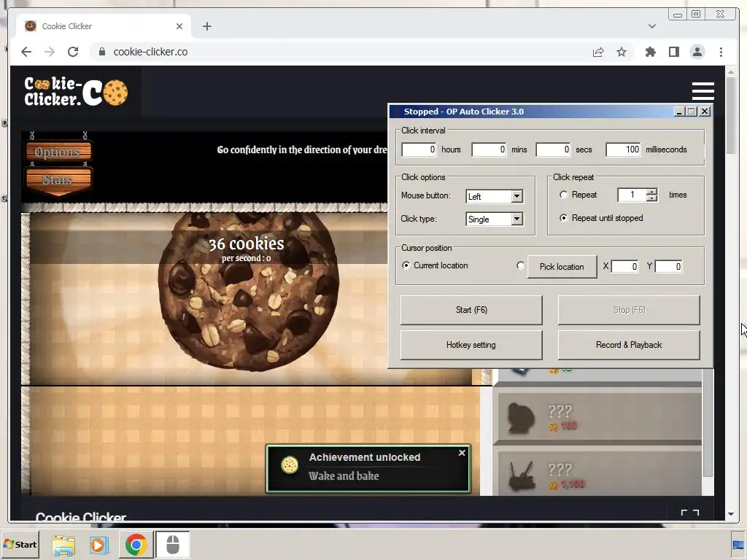This screenshot has width=747, height=560.
Task: Open Chrome three-dot menu
Action: 721,52
